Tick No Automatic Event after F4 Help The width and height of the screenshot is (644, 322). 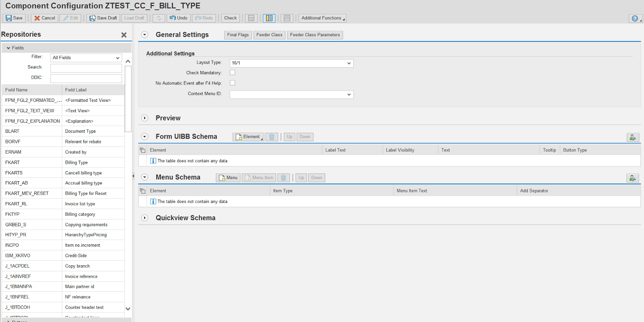(232, 83)
